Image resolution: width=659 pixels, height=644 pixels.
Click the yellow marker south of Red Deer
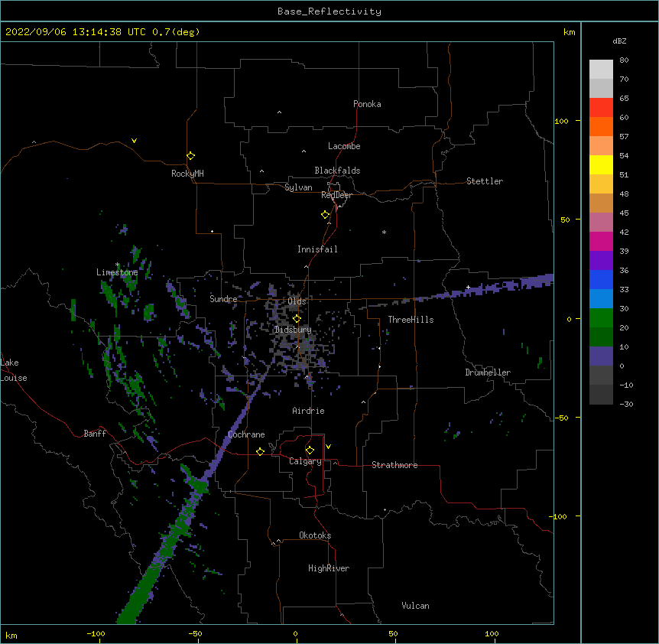[x=325, y=215]
